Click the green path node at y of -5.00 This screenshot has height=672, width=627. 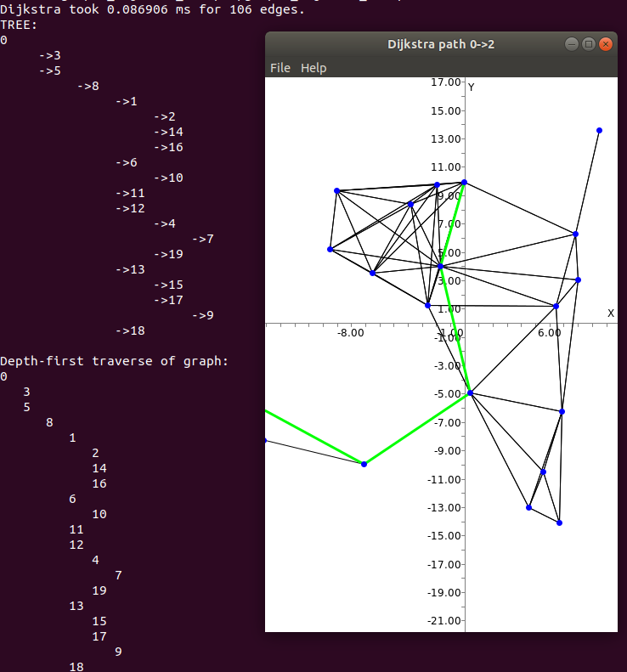pyautogui.click(x=470, y=392)
